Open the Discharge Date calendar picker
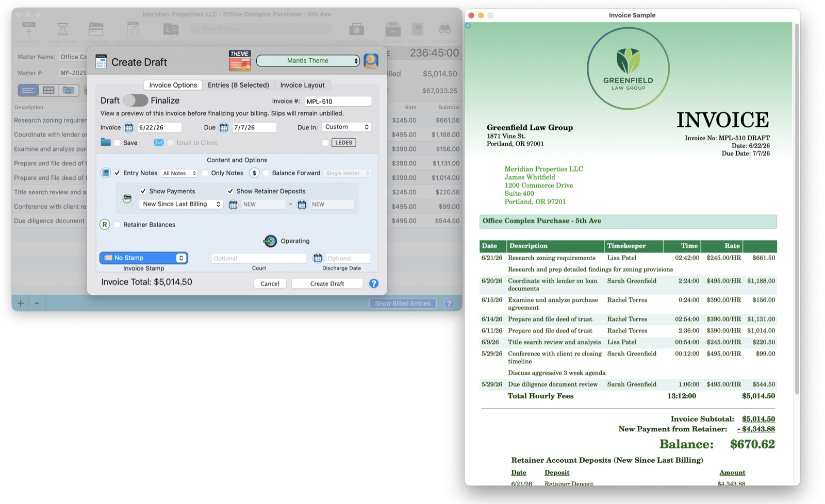The height and width of the screenshot is (504, 825). 318,258
